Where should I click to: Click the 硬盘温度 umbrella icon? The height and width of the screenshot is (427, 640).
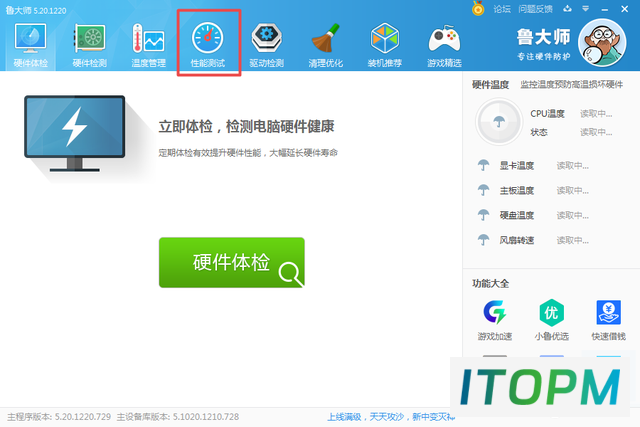tap(483, 215)
